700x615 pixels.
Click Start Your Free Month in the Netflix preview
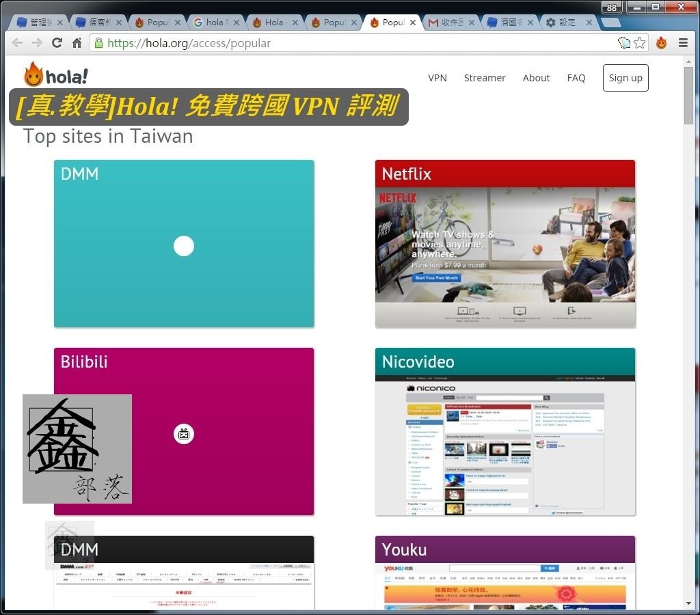click(x=436, y=277)
